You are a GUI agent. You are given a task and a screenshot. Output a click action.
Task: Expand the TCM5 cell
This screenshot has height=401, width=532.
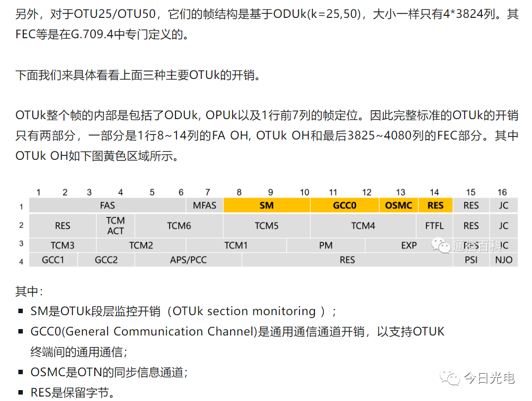click(x=266, y=225)
